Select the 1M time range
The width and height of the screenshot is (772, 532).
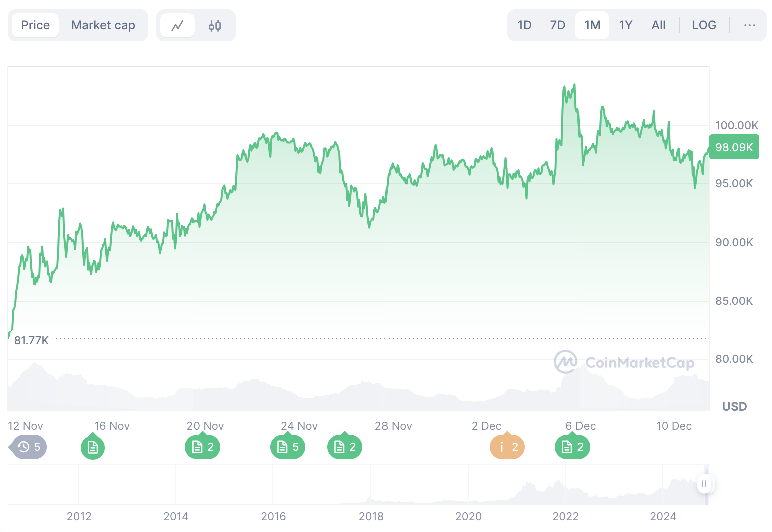(x=592, y=25)
